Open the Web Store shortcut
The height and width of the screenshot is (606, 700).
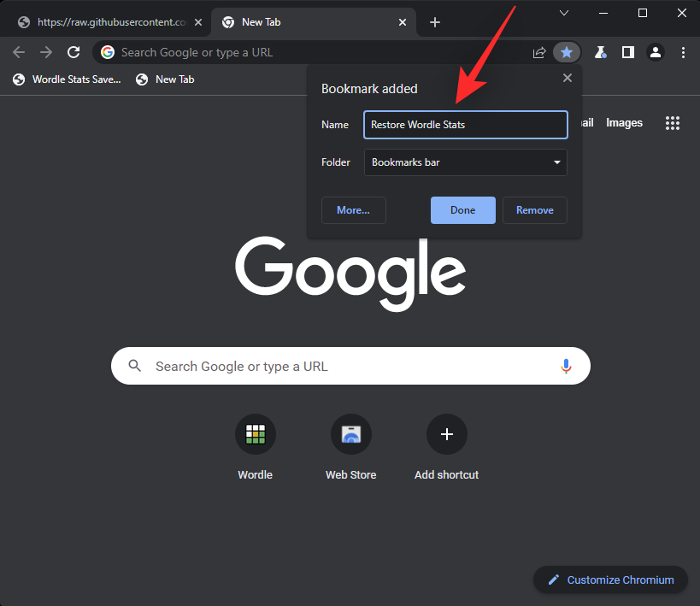350,434
